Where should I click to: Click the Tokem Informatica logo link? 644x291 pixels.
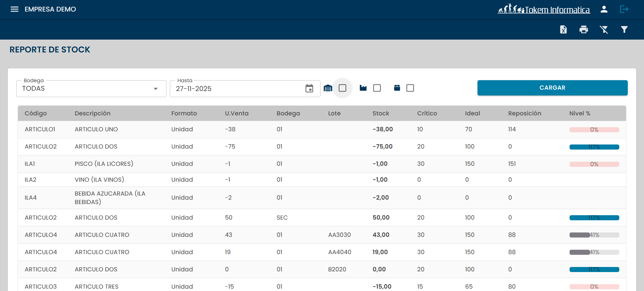click(x=544, y=9)
